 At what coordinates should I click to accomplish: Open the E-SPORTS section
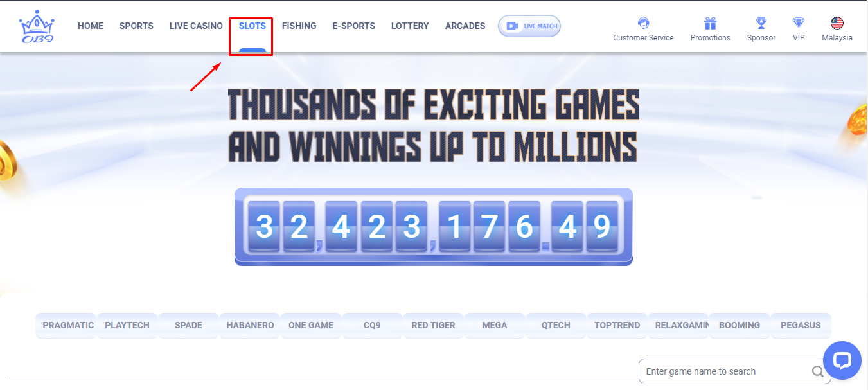(353, 26)
